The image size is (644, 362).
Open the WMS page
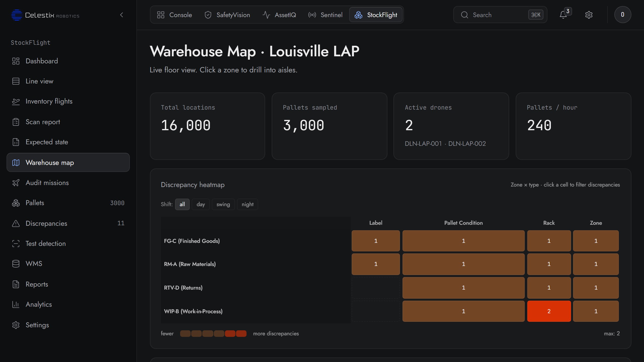click(68, 264)
